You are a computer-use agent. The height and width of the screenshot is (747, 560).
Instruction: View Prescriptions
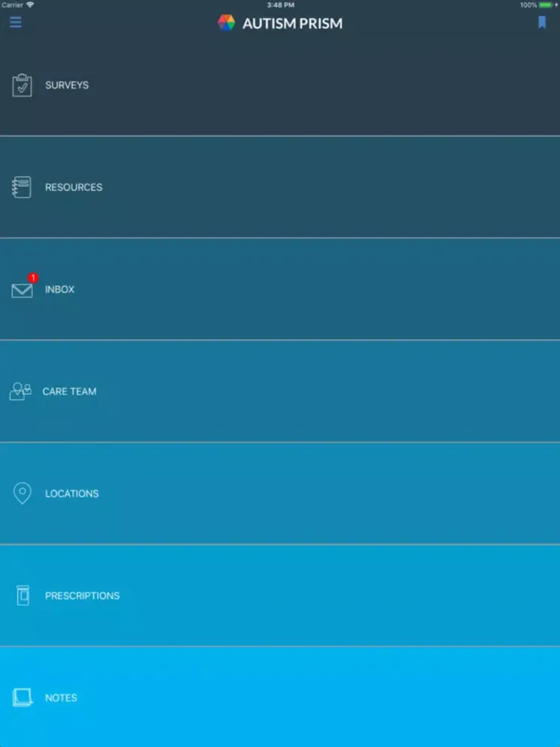pos(280,595)
